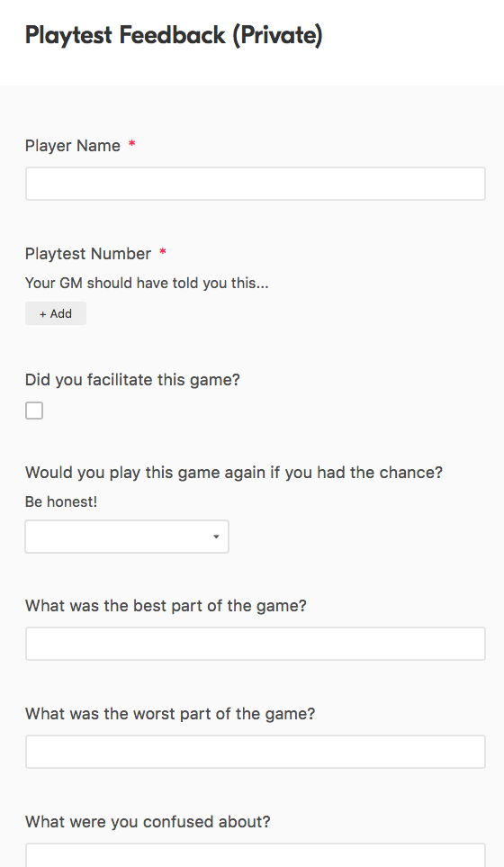Click the Playtest Number label
The width and height of the screenshot is (504, 867).
pyautogui.click(x=88, y=254)
